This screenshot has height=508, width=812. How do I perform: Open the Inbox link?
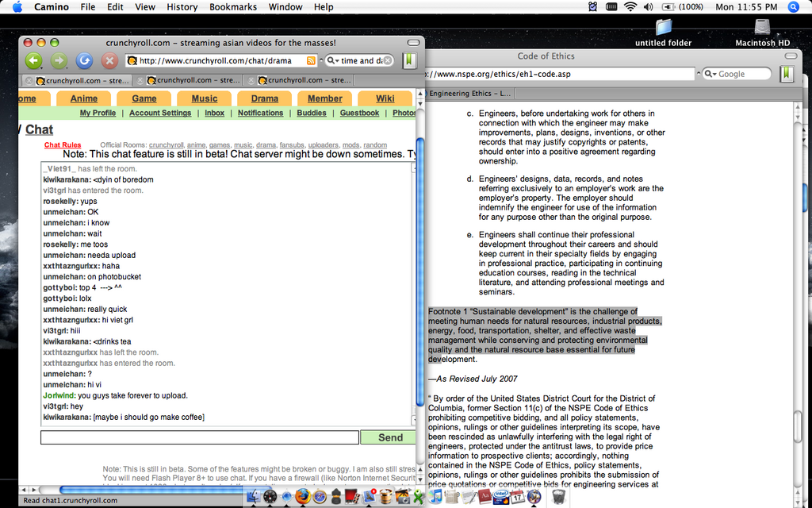point(214,113)
